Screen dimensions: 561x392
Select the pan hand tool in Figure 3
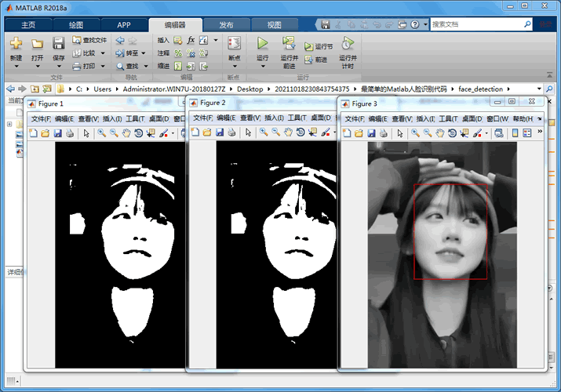click(x=441, y=133)
